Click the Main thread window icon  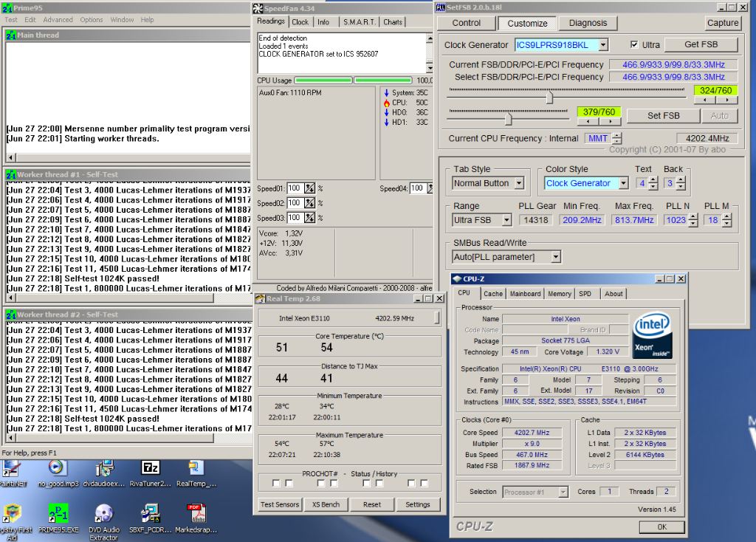10,35
